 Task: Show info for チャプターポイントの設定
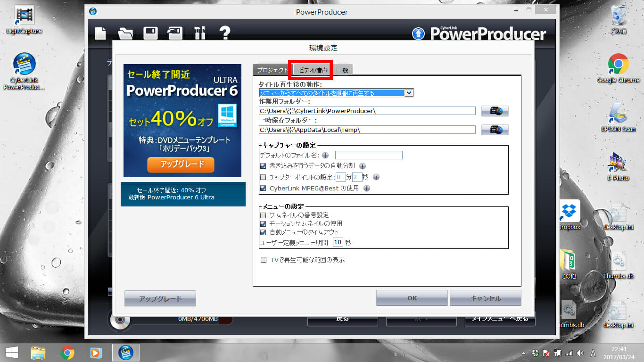(376, 177)
